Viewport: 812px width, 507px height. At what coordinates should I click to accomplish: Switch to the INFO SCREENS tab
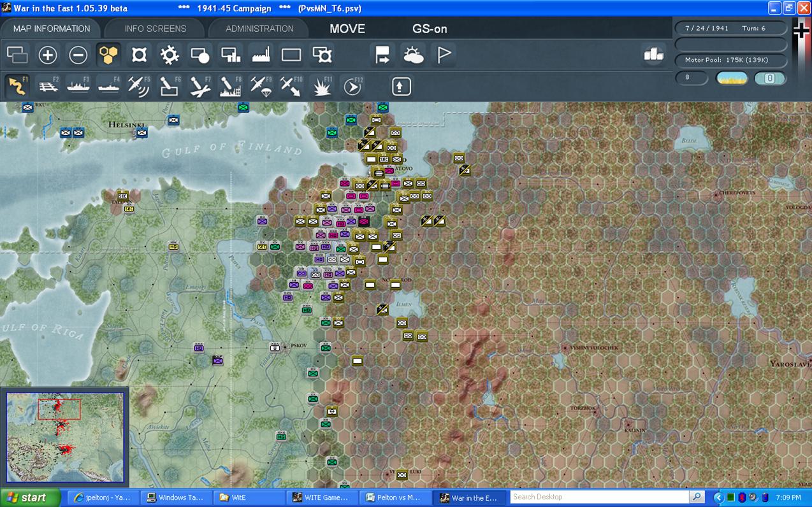156,29
